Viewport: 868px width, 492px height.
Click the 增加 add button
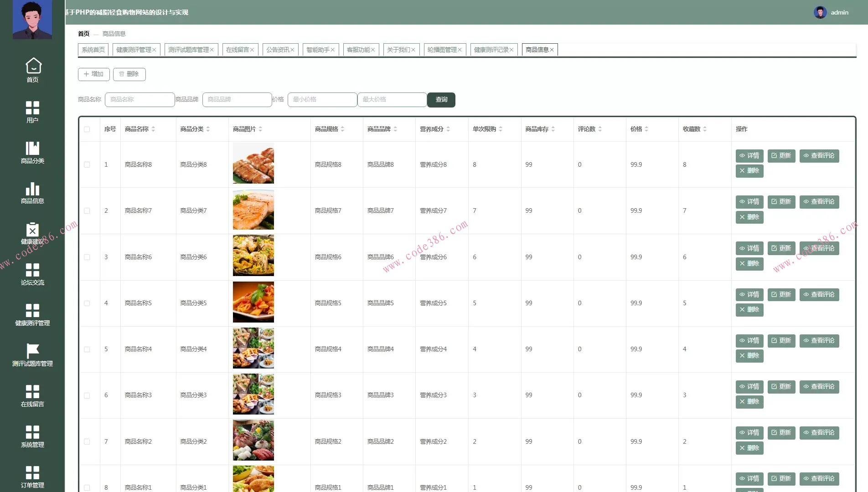(93, 74)
